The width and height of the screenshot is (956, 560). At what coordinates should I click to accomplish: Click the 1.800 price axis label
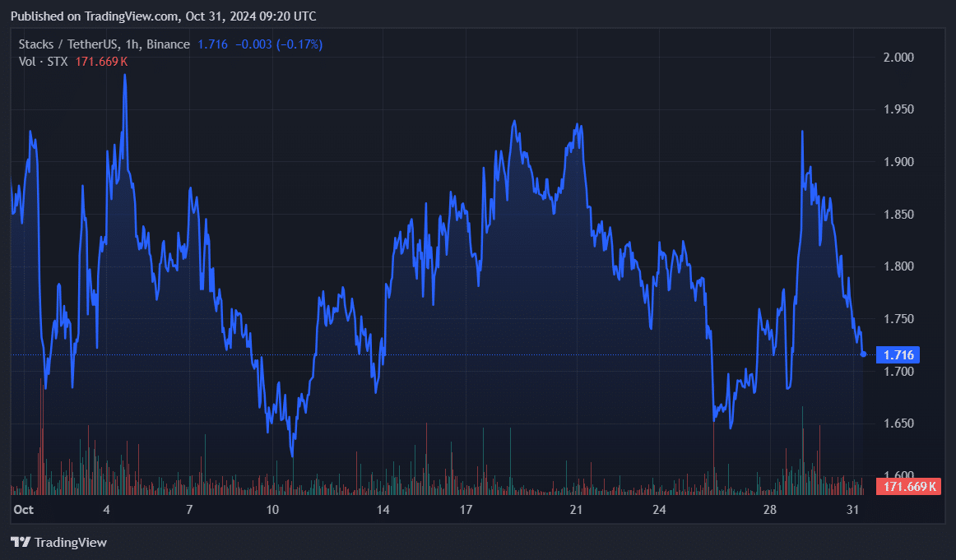point(898,266)
